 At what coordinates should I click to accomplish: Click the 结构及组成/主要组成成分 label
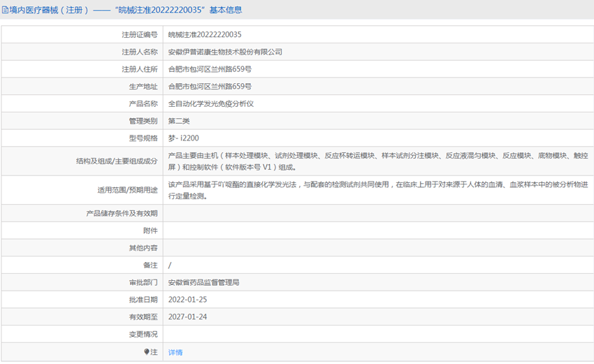pyautogui.click(x=117, y=161)
